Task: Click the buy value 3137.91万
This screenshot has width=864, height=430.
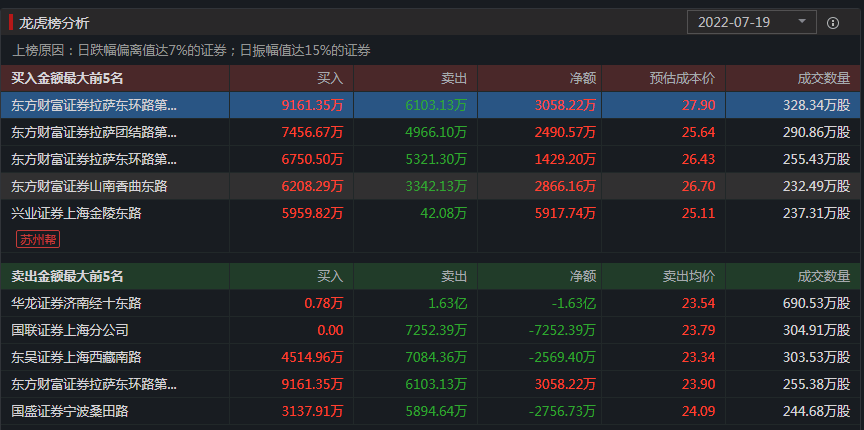Action: pos(312,411)
